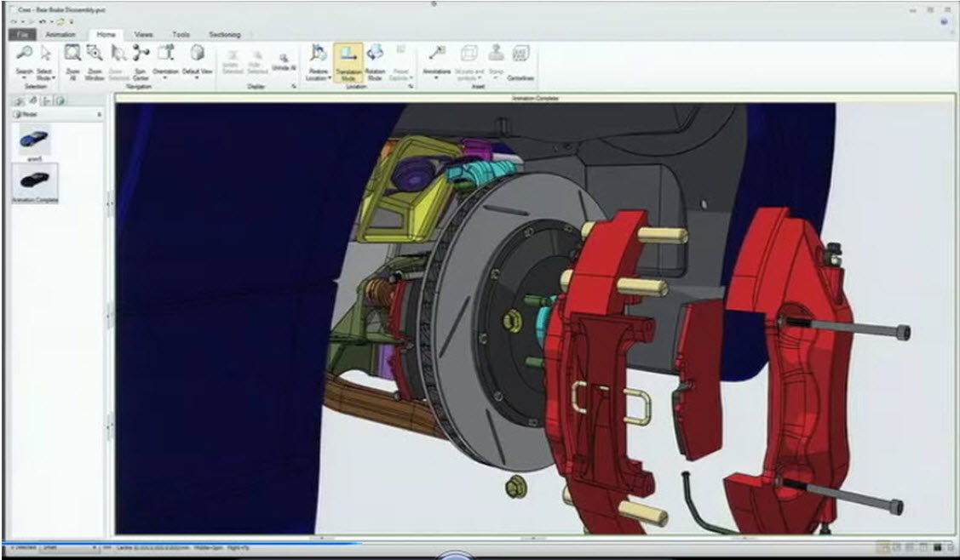
Task: Click the Restore Location icon
Action: coord(318,54)
